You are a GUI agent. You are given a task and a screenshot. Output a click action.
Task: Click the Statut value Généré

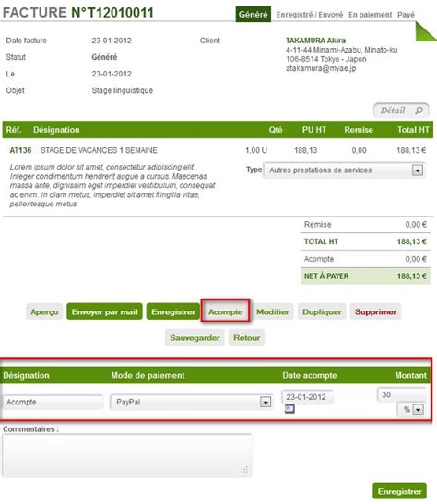click(104, 57)
